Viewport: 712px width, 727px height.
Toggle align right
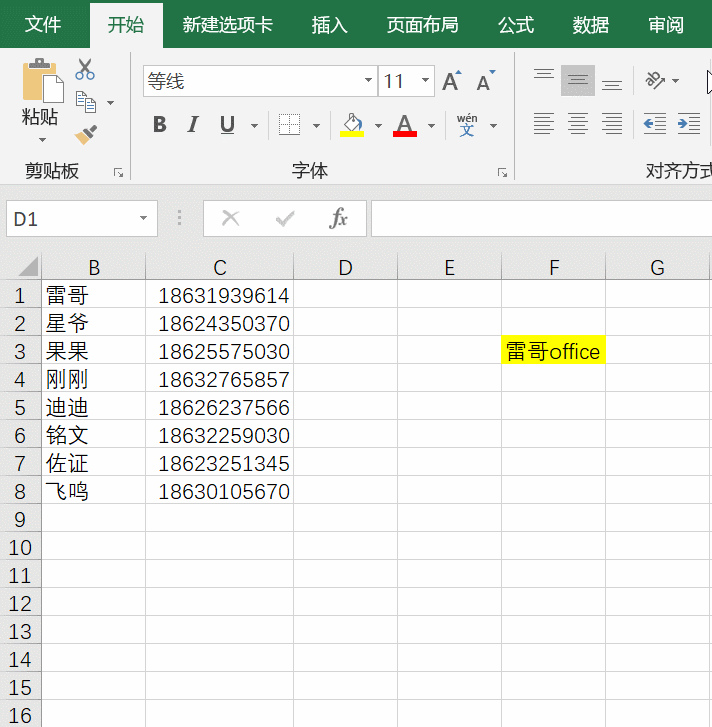point(612,124)
